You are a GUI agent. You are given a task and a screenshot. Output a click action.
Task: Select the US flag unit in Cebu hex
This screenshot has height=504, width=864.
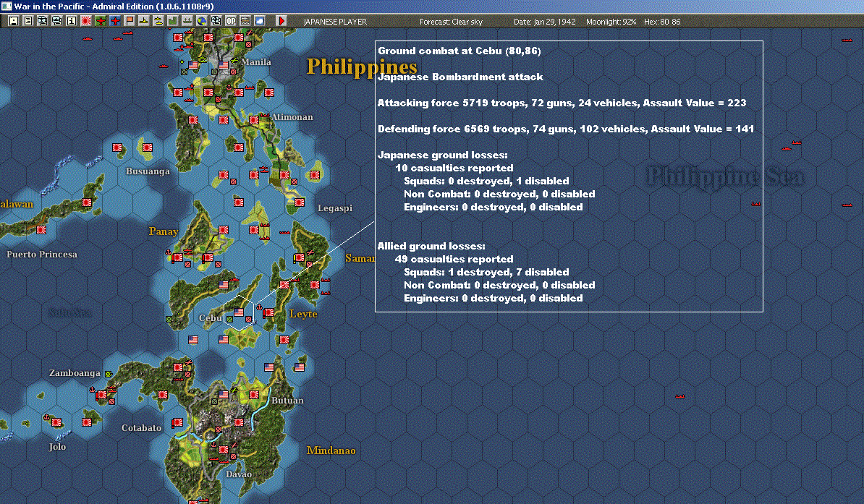pyautogui.click(x=239, y=312)
